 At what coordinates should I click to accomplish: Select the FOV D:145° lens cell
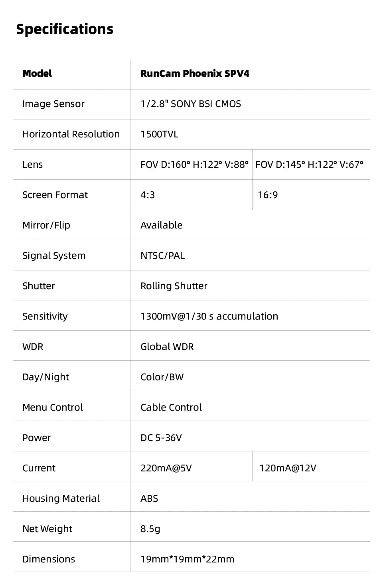pyautogui.click(x=310, y=165)
